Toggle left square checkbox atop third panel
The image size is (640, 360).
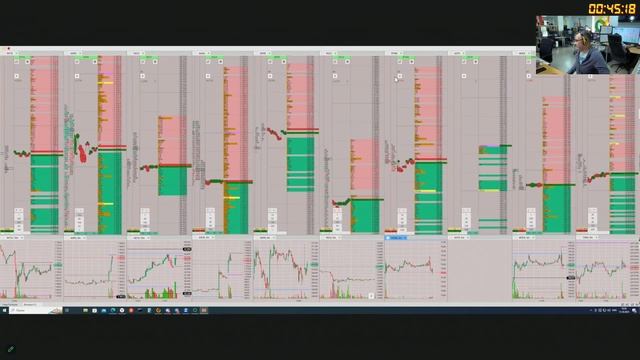(142, 62)
